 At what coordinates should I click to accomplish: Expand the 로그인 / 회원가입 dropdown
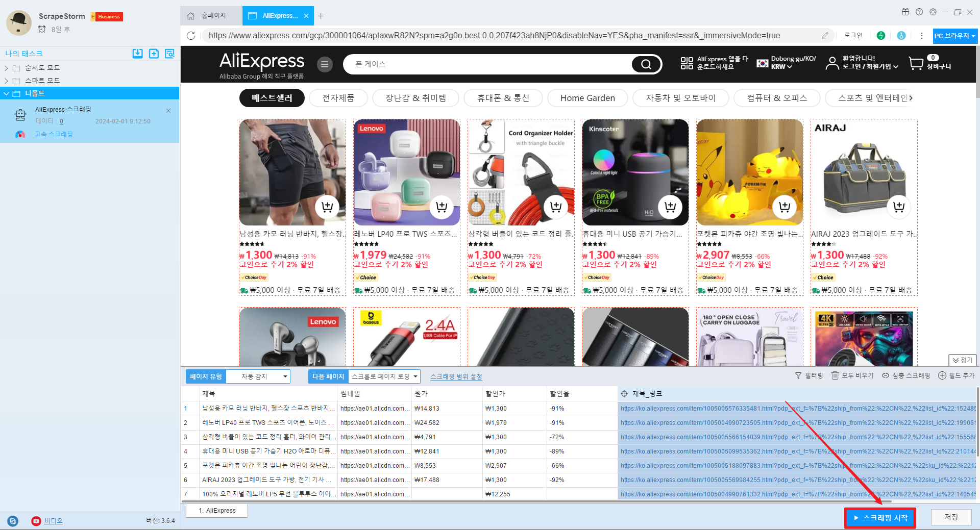pyautogui.click(x=870, y=67)
